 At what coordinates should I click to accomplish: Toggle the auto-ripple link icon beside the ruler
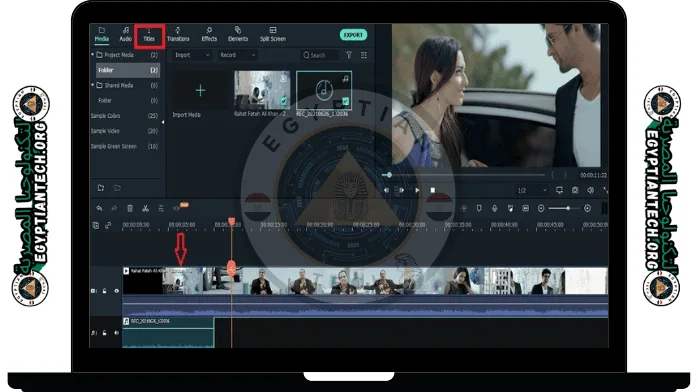pyautogui.click(x=108, y=226)
